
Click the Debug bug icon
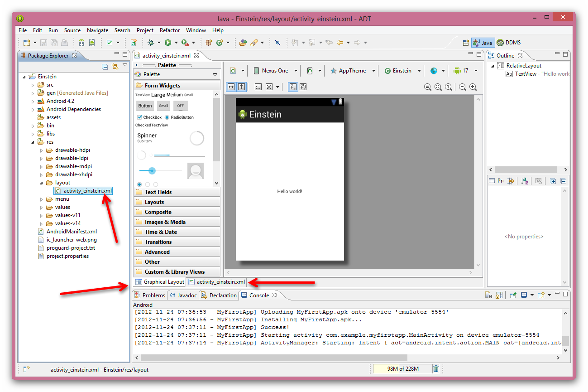click(x=151, y=43)
